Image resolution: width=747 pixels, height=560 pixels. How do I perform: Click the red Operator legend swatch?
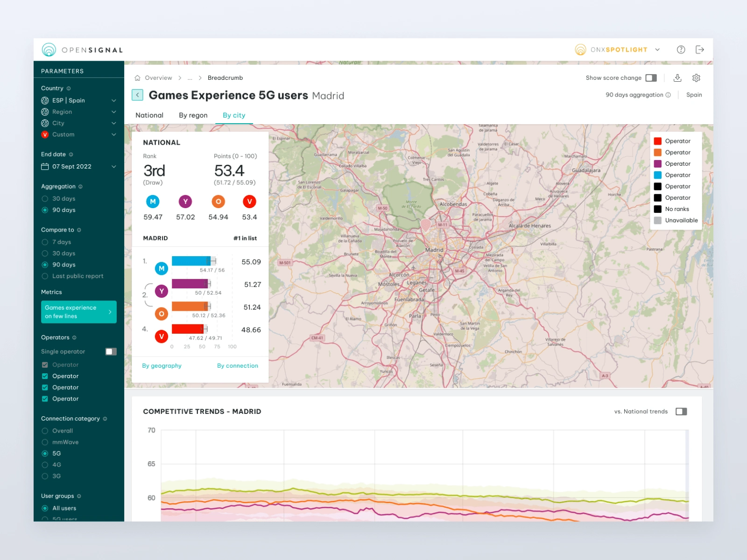(657, 141)
